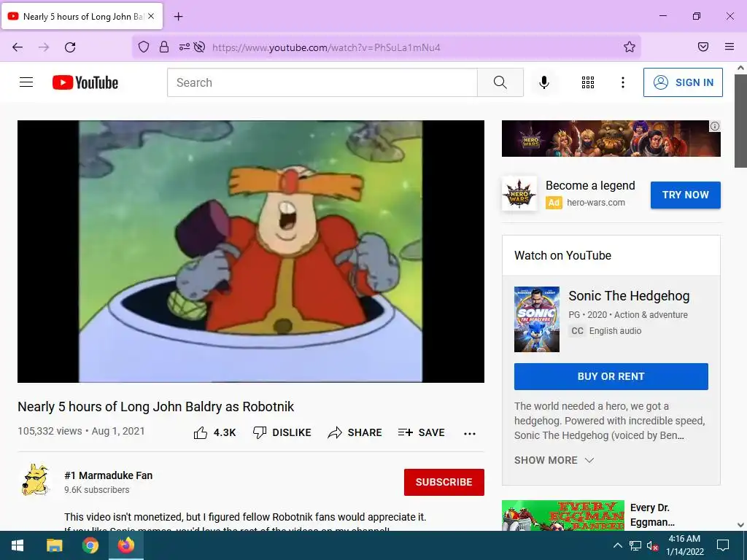The width and height of the screenshot is (747, 560).
Task: Open the Pocket save icon
Action: pyautogui.click(x=703, y=47)
